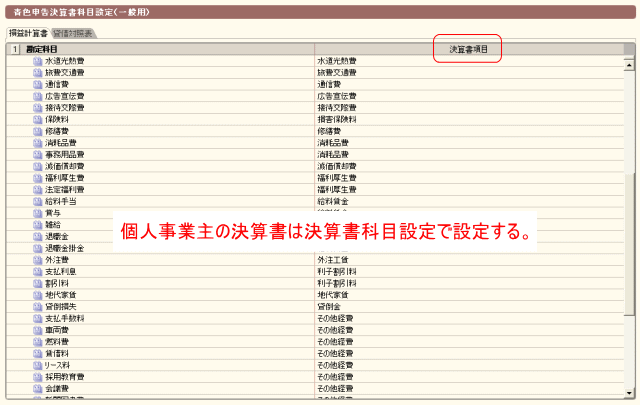Click the account icon beside 割引料
This screenshot has height=405, width=640.
(x=38, y=283)
